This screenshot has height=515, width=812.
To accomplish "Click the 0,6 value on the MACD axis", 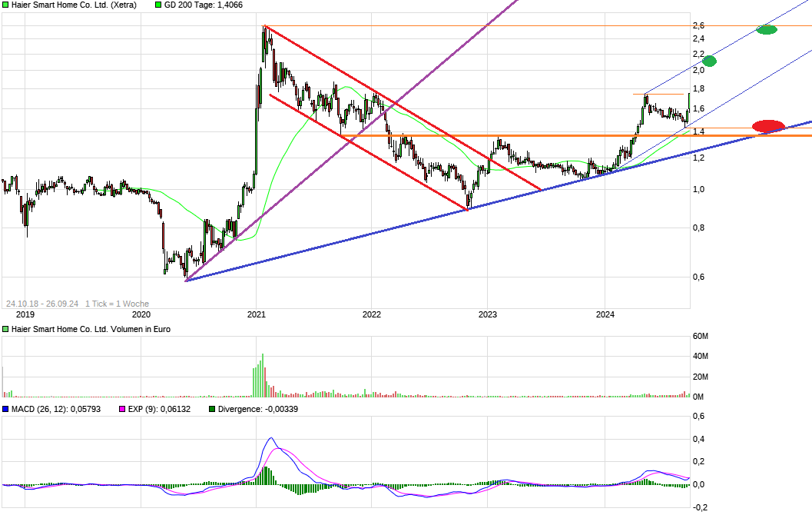I will pyautogui.click(x=698, y=417).
